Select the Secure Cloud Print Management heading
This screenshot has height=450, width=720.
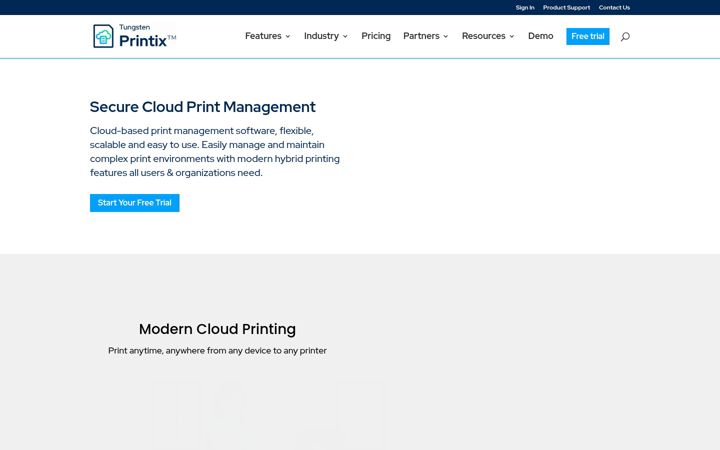pyautogui.click(x=202, y=107)
